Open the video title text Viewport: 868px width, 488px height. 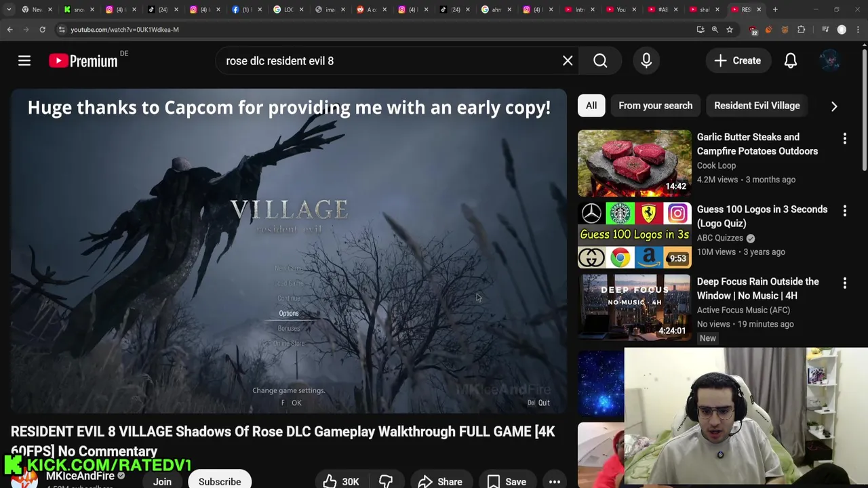(283, 441)
